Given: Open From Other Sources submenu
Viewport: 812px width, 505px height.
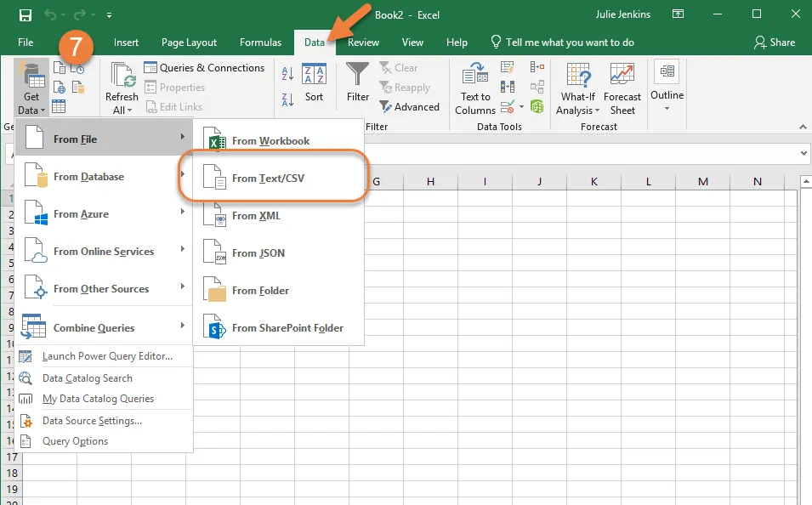Looking at the screenshot, I should 104,288.
